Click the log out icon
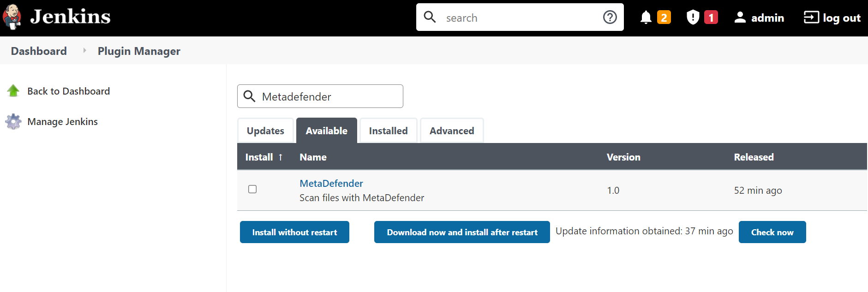The image size is (868, 292). 811,18
